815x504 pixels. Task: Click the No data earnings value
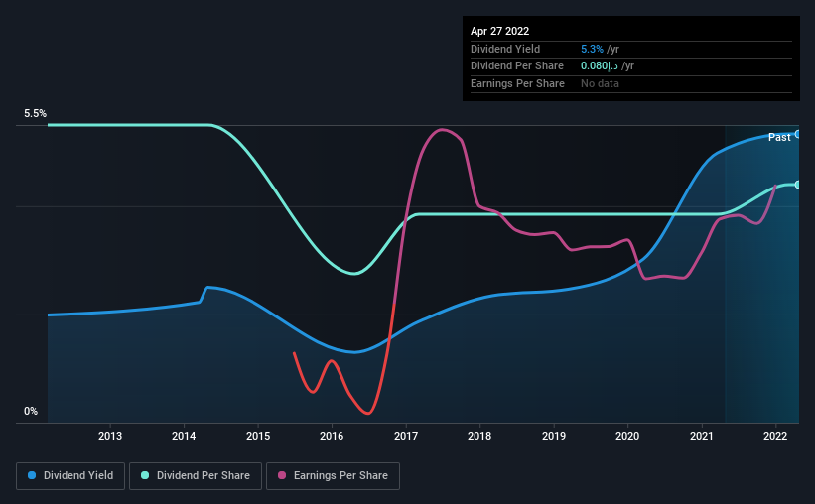(600, 83)
